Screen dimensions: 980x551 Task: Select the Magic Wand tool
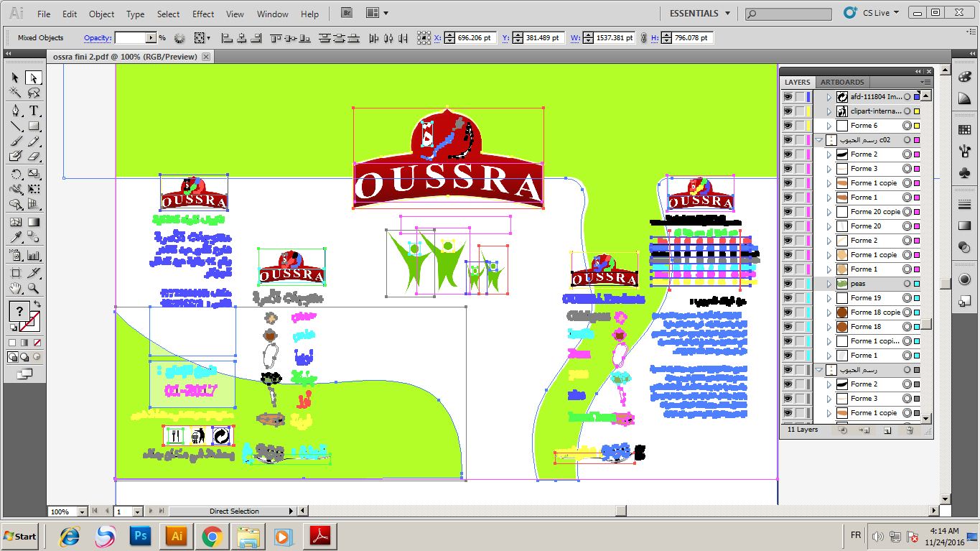tap(15, 93)
